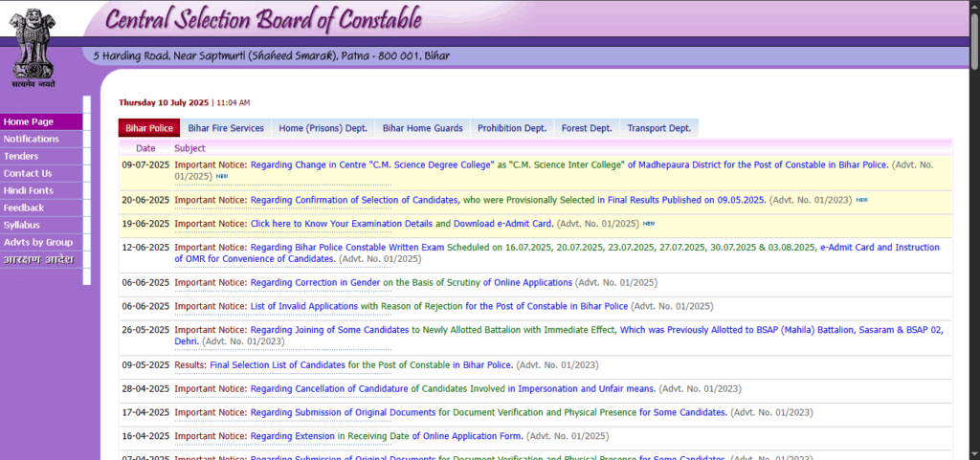
Task: Open Cancellation of Candidature notice
Action: click(x=453, y=388)
